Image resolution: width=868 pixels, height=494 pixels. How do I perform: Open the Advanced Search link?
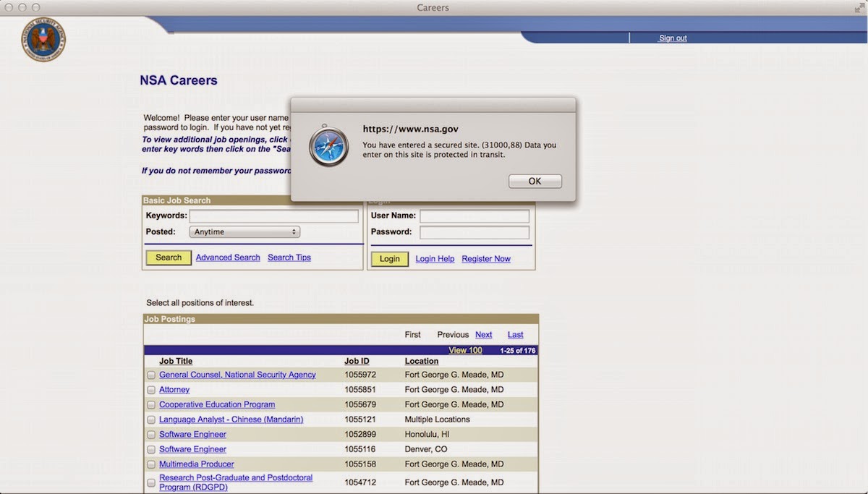tap(228, 257)
